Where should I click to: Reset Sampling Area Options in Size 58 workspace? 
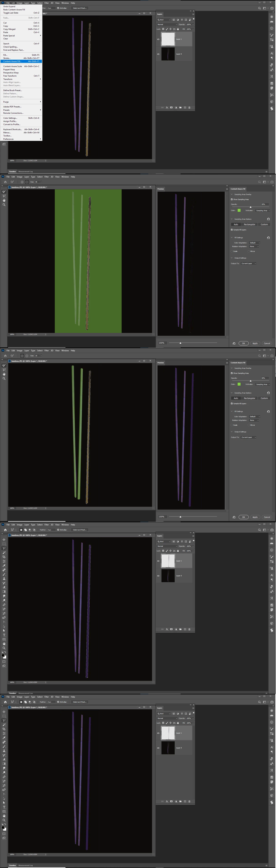click(x=268, y=219)
